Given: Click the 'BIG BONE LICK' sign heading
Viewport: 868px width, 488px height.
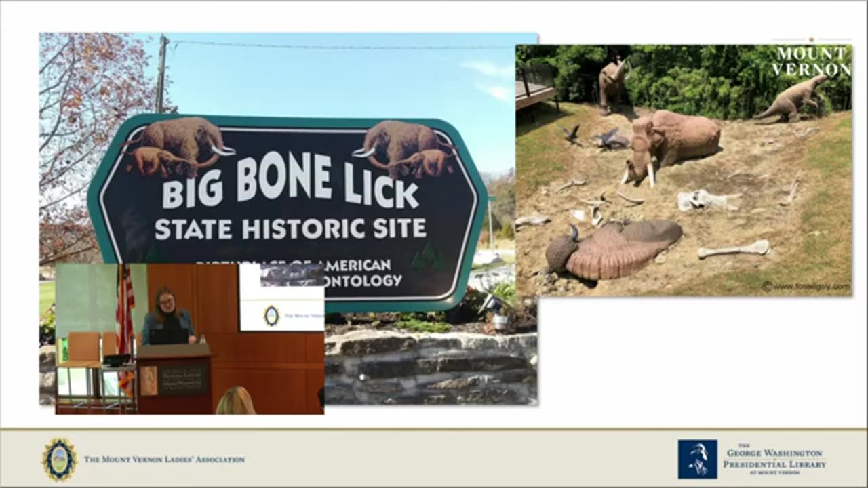Looking at the screenshot, I should pyautogui.click(x=290, y=182).
